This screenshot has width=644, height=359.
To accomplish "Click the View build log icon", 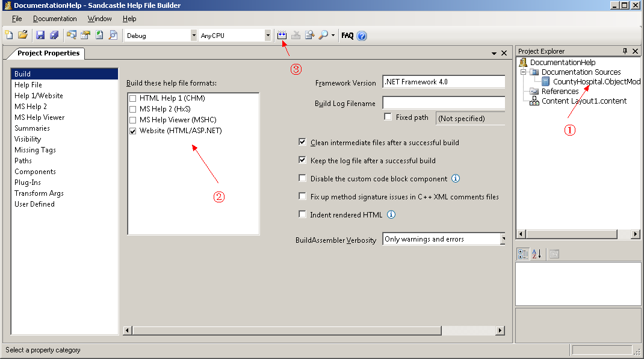I will click(x=310, y=36).
